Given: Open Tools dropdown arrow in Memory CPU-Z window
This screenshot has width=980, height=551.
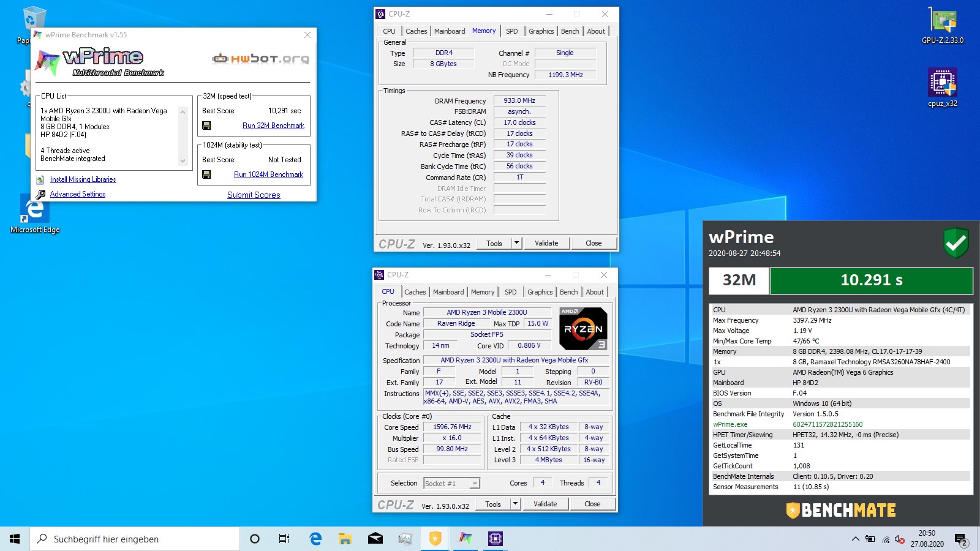Looking at the screenshot, I should coord(516,243).
